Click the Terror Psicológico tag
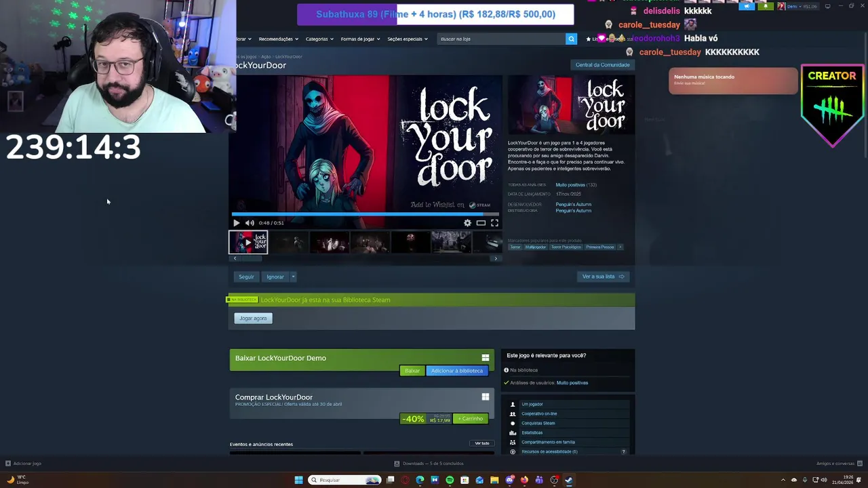The image size is (868, 488). click(x=566, y=247)
